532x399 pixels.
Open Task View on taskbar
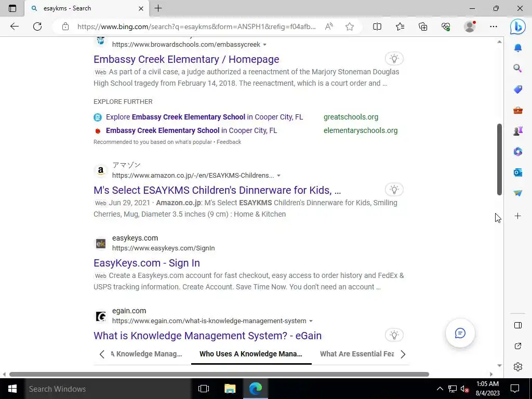point(204,389)
